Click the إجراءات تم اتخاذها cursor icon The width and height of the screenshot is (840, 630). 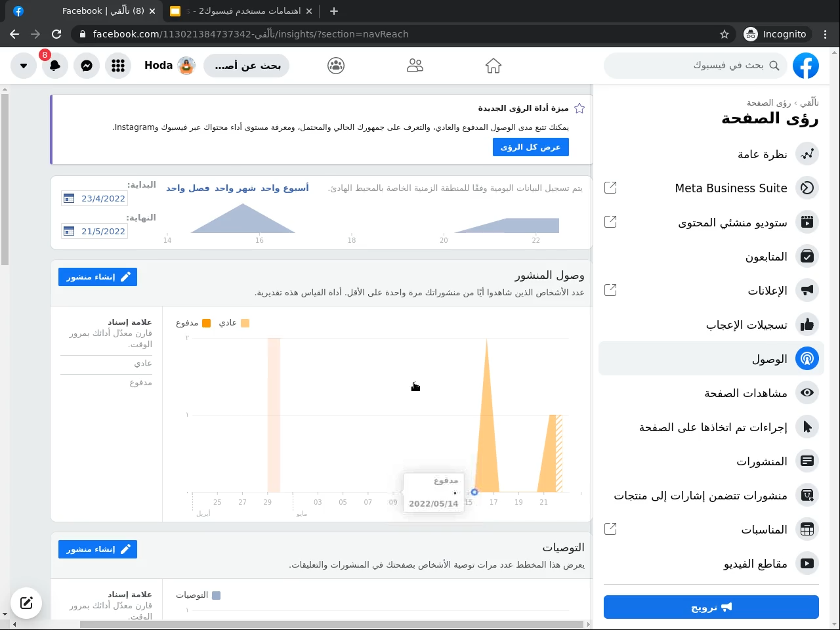pyautogui.click(x=807, y=427)
